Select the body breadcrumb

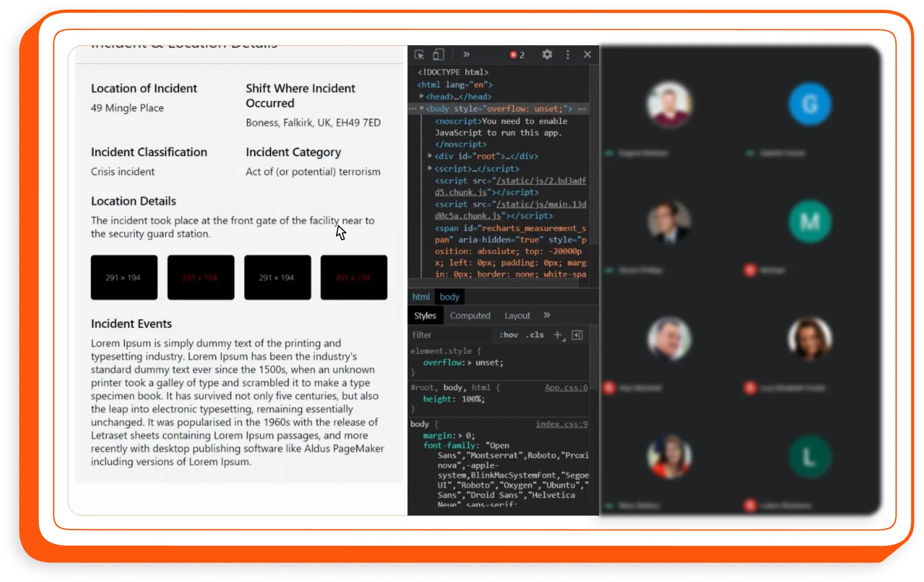coord(449,297)
